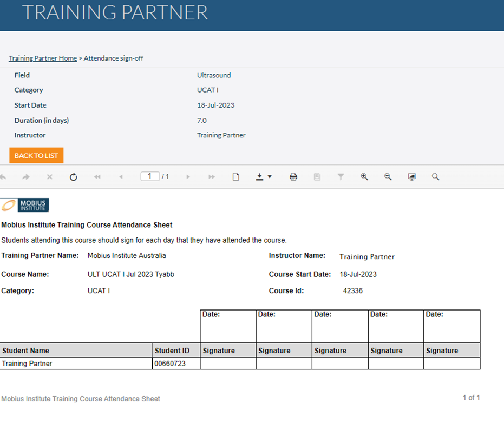Navigate back in the report viewer
This screenshot has height=436, width=504.
(4, 176)
